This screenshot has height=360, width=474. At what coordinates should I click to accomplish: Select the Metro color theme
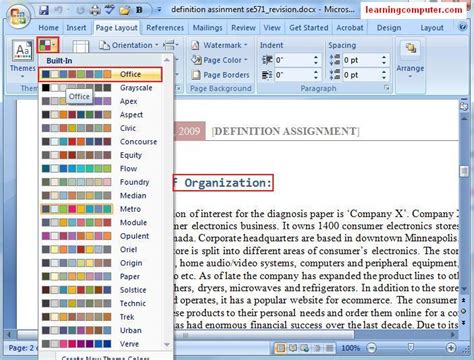[x=106, y=209]
